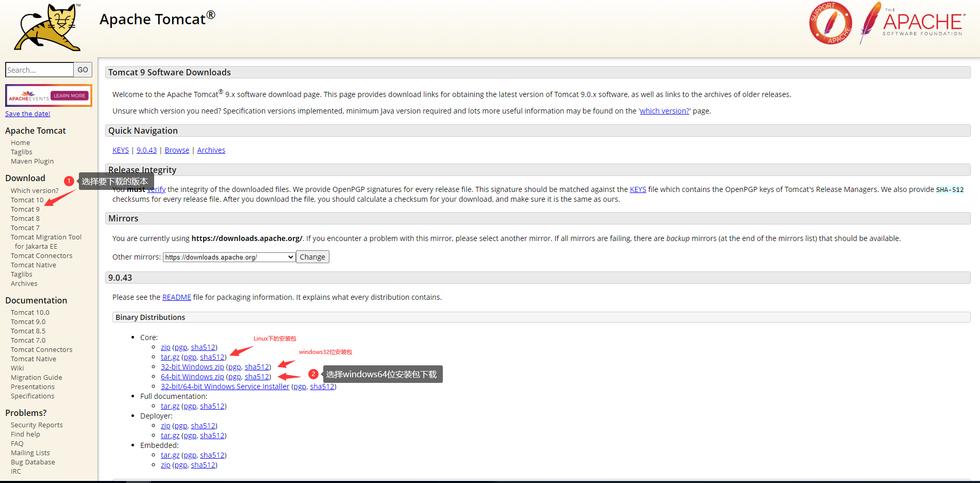Open Security Reports link
Image resolution: width=980 pixels, height=483 pixels.
coord(37,425)
